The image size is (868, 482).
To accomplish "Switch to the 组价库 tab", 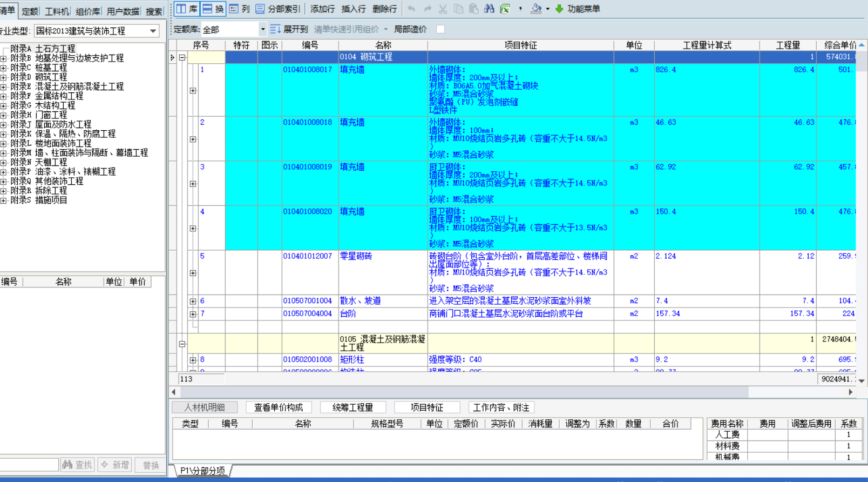I will coord(87,11).
